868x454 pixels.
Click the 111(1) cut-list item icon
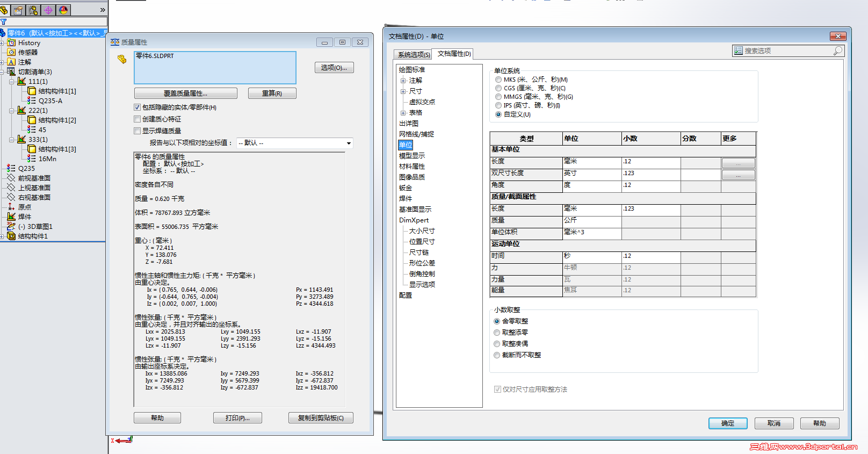coord(21,81)
